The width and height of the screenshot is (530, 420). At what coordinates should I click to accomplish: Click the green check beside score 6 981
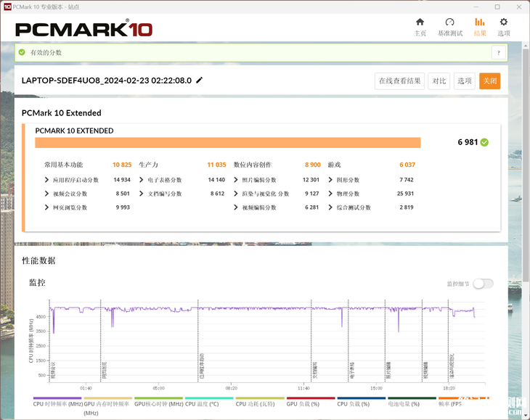tap(484, 142)
